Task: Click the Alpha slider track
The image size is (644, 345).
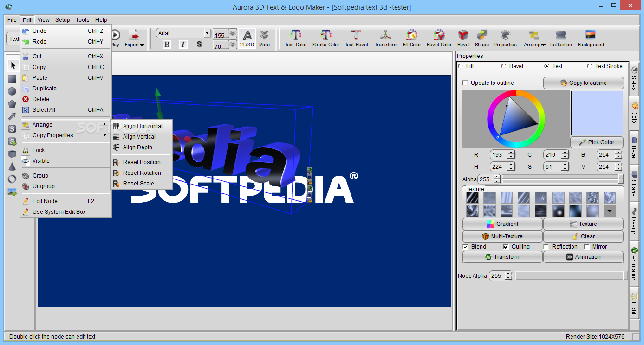Action: 563,179
